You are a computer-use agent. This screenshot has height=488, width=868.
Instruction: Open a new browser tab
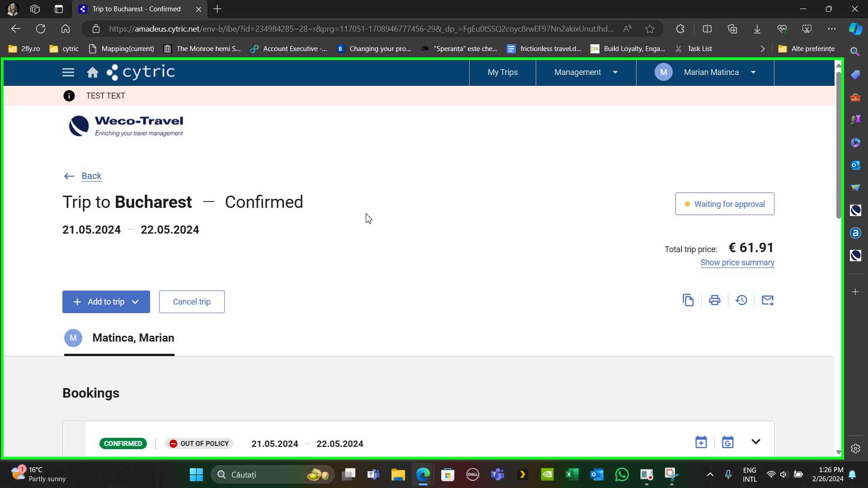pos(217,9)
